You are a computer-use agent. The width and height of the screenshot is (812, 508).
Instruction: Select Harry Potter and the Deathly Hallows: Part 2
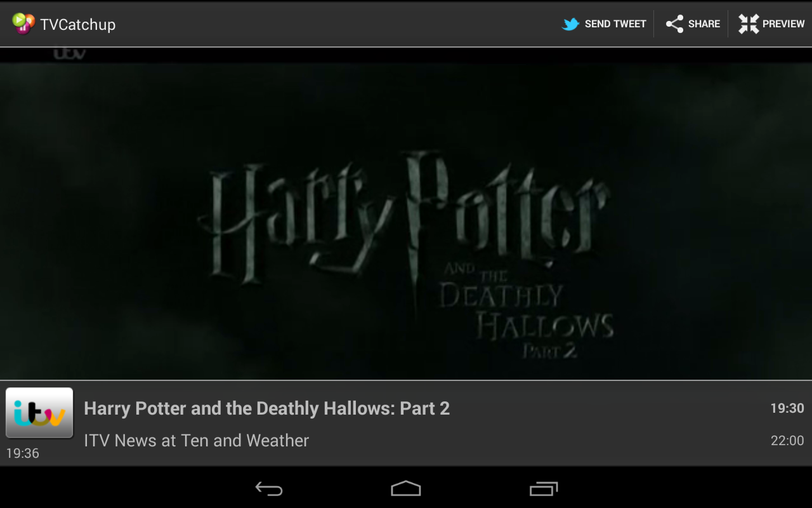click(x=266, y=408)
